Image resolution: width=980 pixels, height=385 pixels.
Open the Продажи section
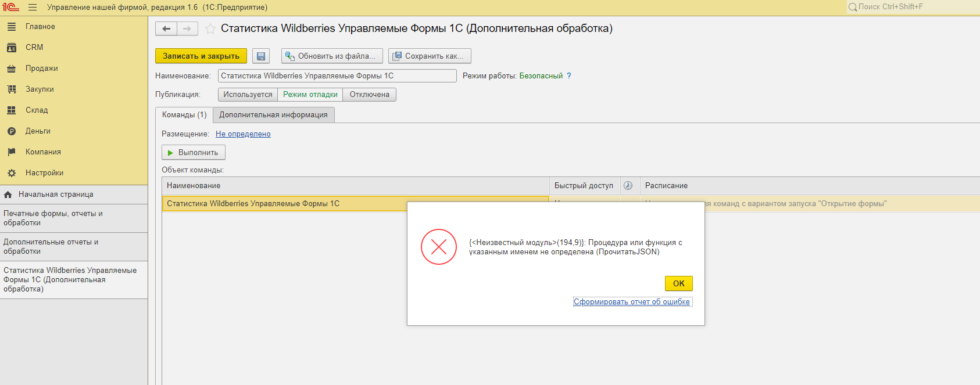[x=74, y=69]
